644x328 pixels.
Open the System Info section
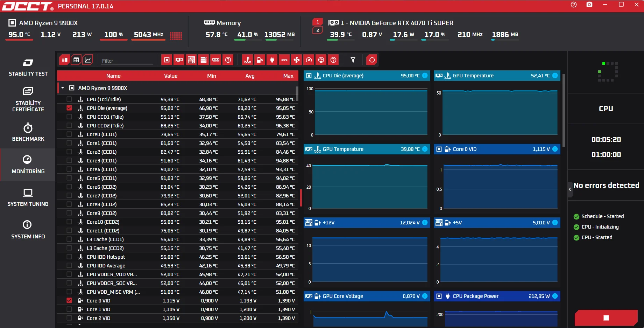[x=28, y=230]
